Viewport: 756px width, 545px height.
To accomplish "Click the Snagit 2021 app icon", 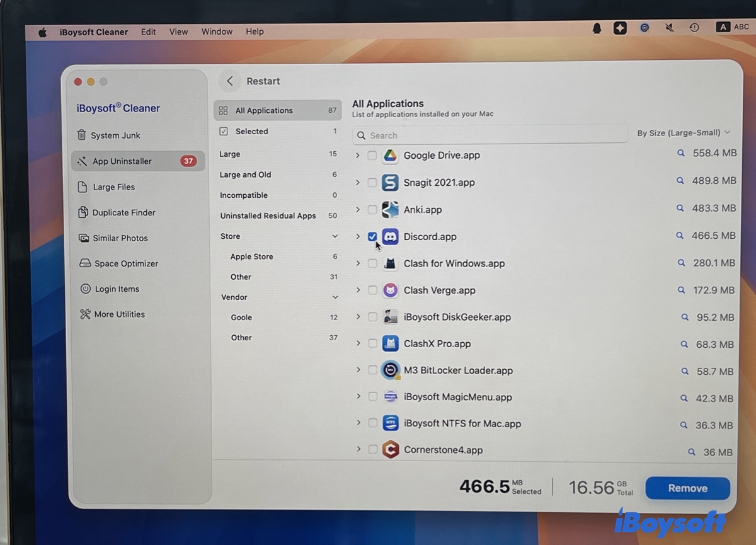I will pyautogui.click(x=391, y=183).
